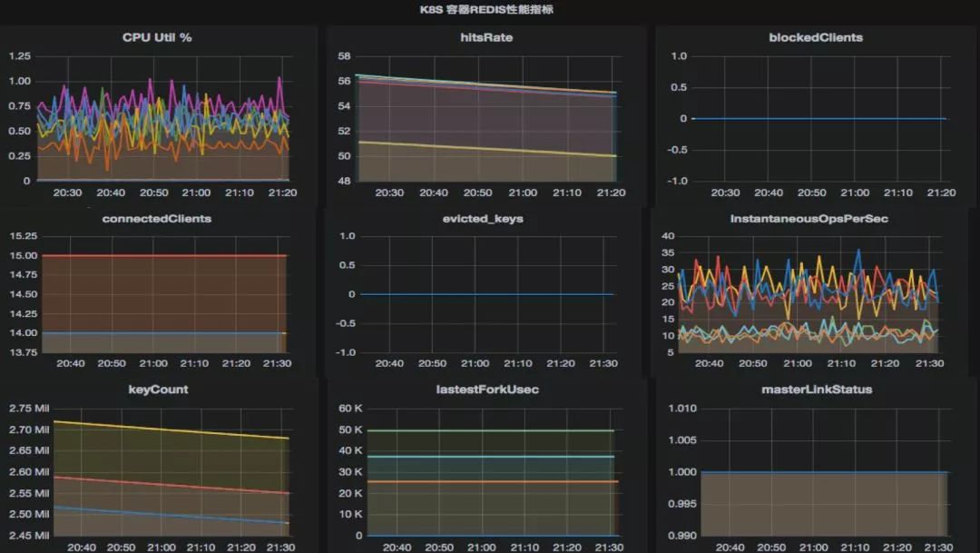The width and height of the screenshot is (980, 553).
Task: Open the evicted_keys panel title menu
Action: (x=483, y=219)
